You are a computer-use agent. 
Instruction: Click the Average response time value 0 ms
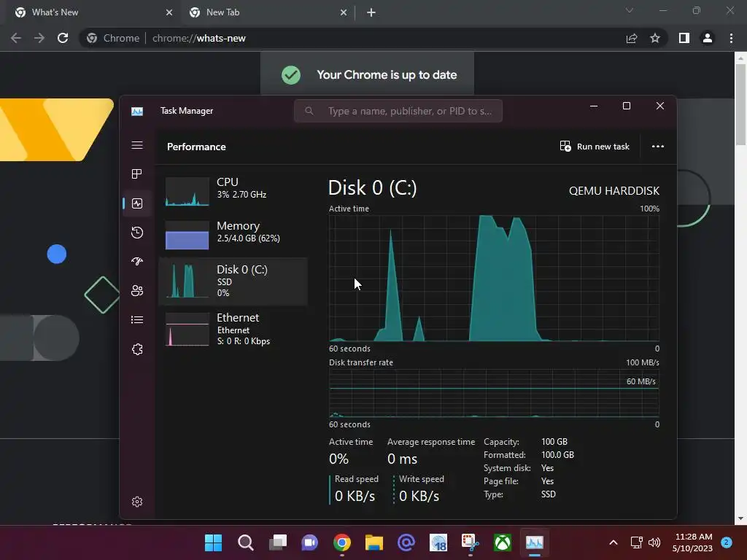[x=402, y=459]
